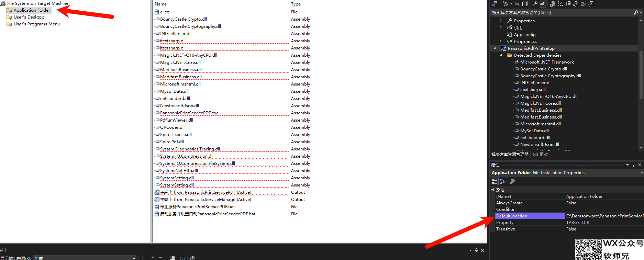This screenshot has height=260, width=644.
Task: Click the magnifier search icon in Solution Explorer
Action: (x=636, y=12)
